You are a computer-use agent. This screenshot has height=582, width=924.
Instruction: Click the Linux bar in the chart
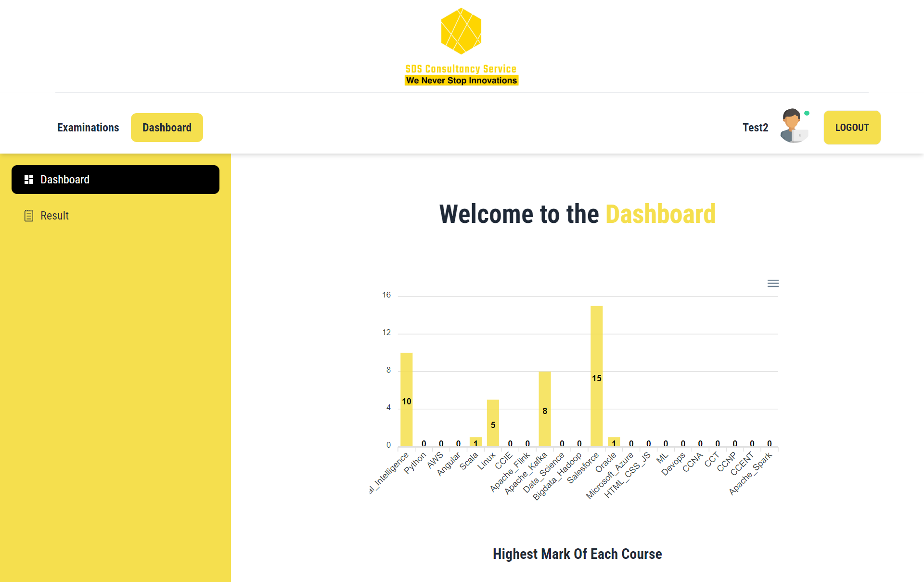point(491,416)
